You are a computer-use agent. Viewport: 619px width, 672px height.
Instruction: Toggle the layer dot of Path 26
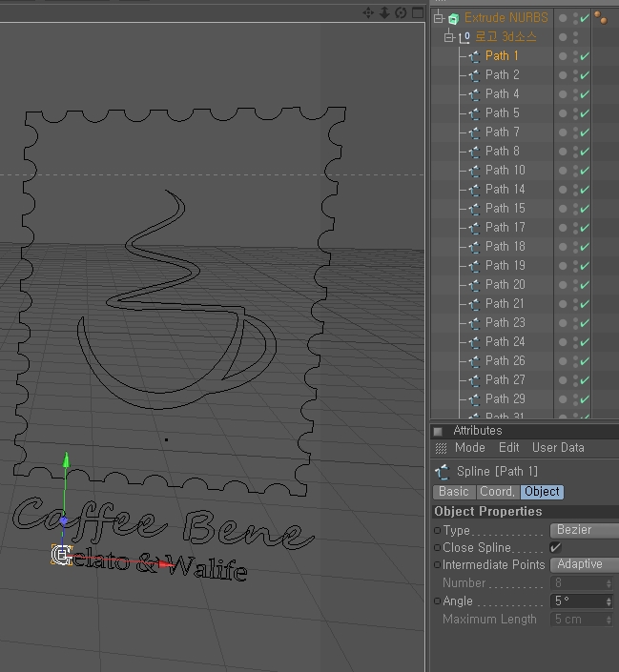pyautogui.click(x=563, y=361)
